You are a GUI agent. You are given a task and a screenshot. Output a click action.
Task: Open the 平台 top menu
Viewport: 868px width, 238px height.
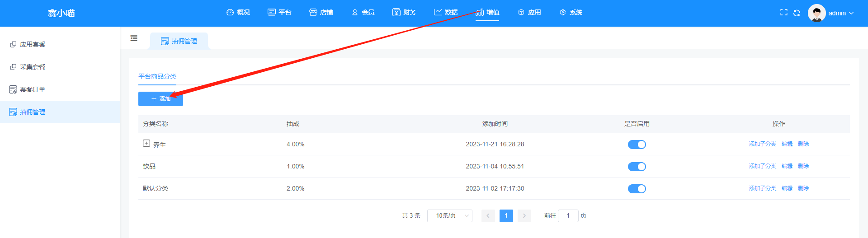coord(279,13)
